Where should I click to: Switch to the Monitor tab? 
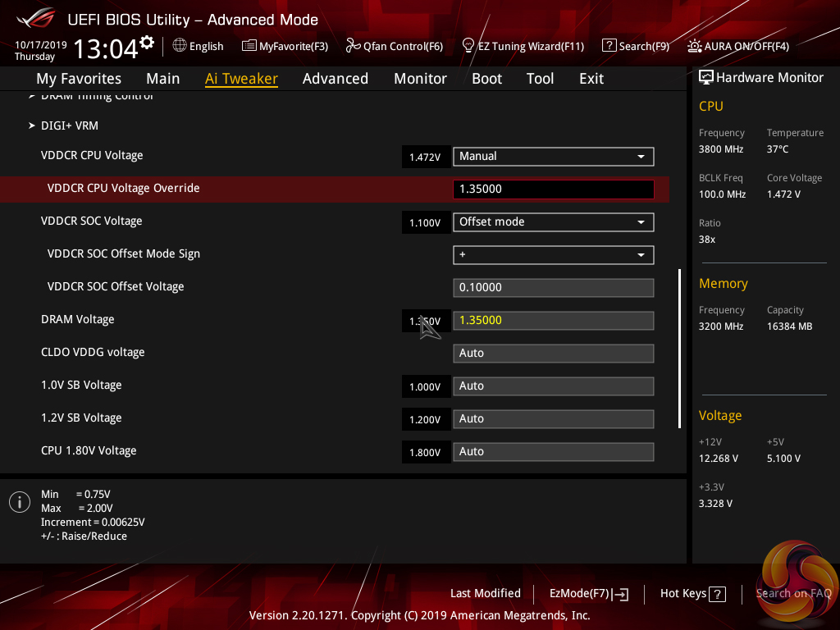click(x=420, y=79)
